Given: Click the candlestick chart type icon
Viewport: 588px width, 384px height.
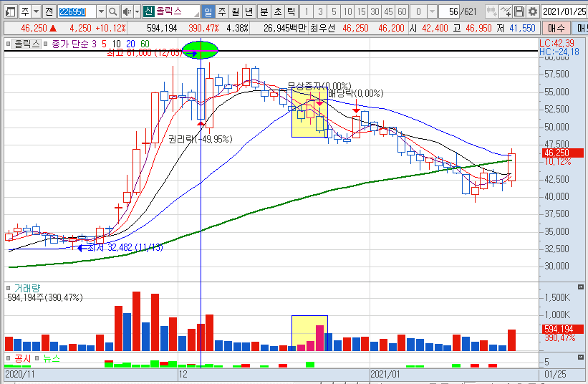Looking at the screenshot, I should [491, 11].
